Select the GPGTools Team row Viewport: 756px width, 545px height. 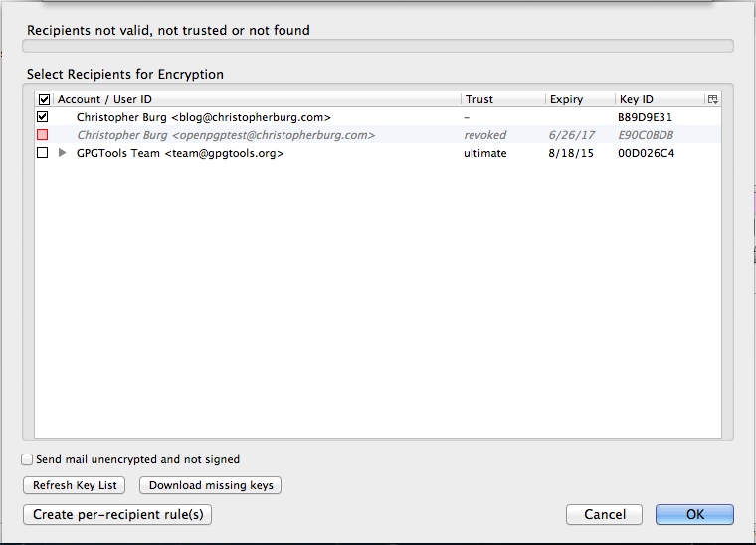tap(378, 153)
